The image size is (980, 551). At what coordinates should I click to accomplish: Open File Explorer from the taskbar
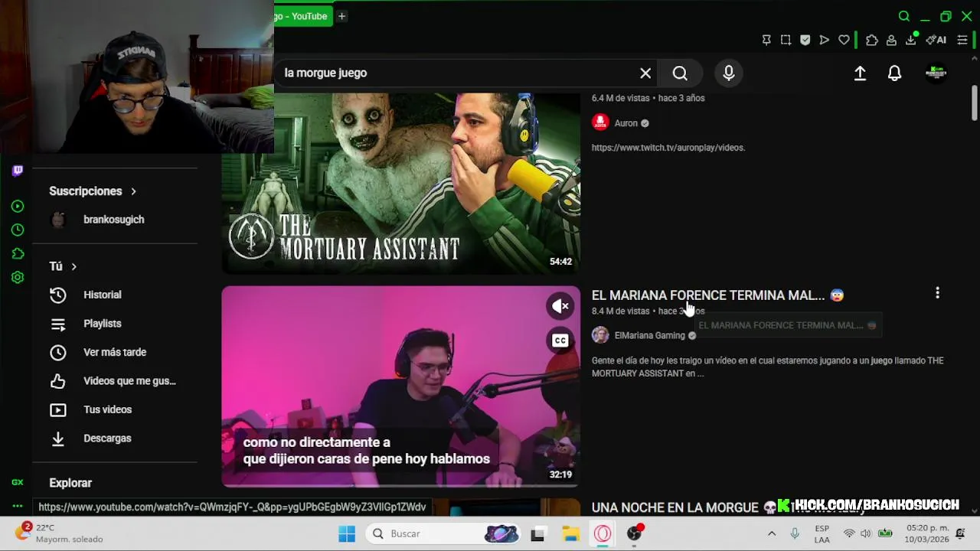(x=570, y=533)
